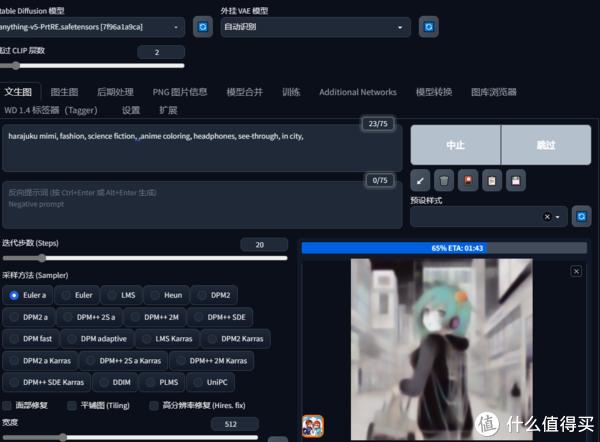Screen dimensions: 600x442
Task: Open the 模型转换 tab
Action: click(x=434, y=92)
